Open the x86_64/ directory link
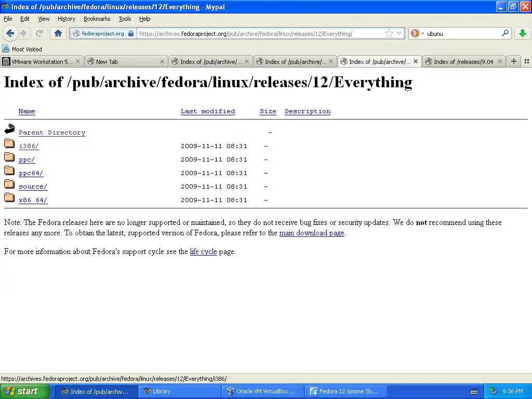 (x=33, y=201)
